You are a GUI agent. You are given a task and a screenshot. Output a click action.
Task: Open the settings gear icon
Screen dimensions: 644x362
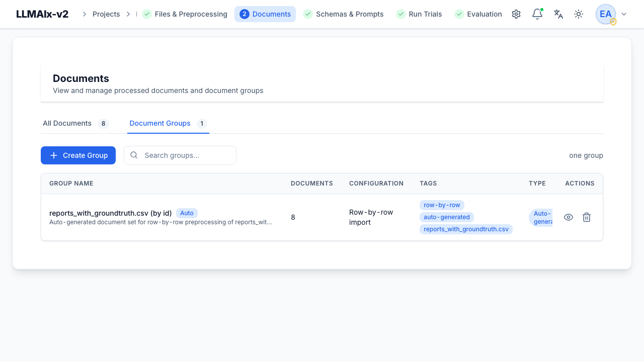click(x=516, y=14)
